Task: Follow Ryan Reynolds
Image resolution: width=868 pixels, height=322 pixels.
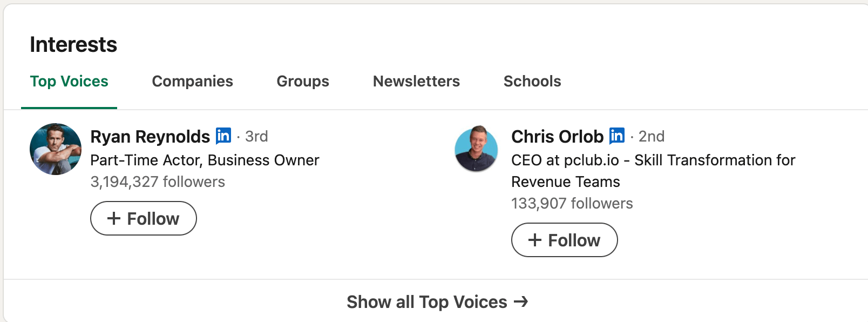Action: [144, 218]
